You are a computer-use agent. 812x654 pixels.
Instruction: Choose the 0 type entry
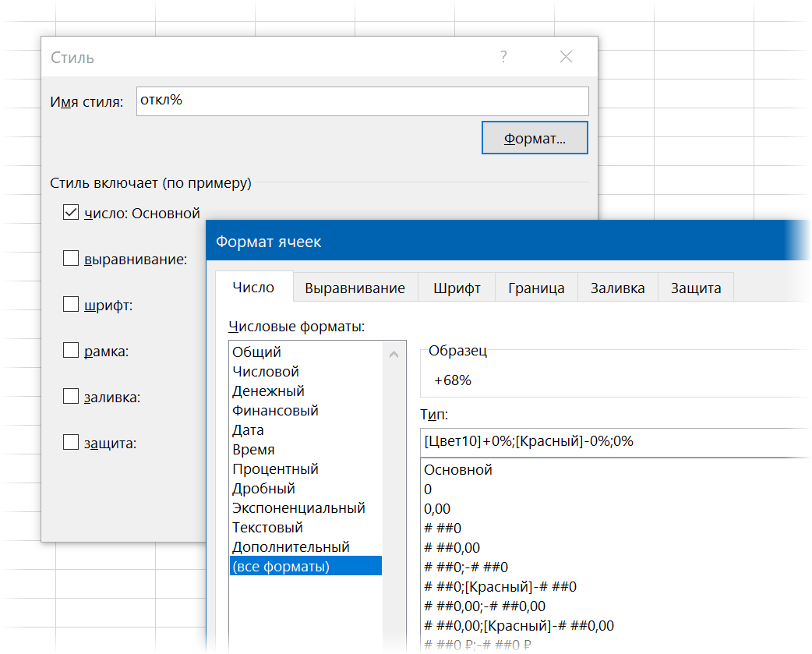tap(615, 490)
